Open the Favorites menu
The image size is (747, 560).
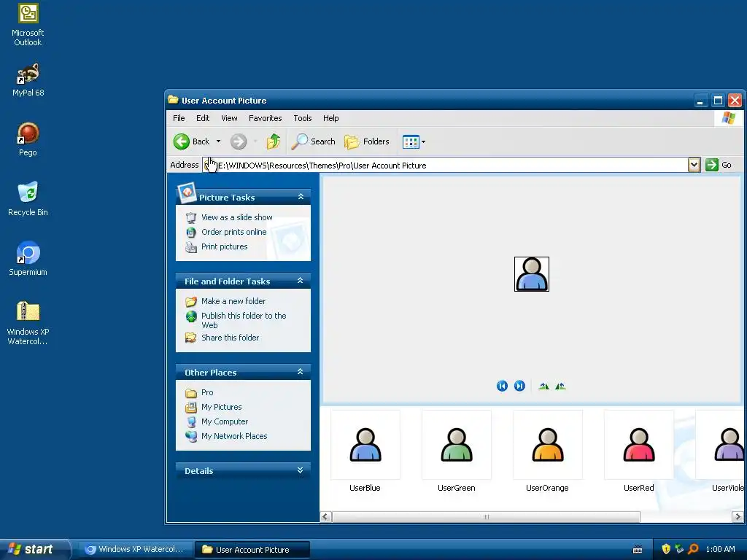(x=265, y=118)
